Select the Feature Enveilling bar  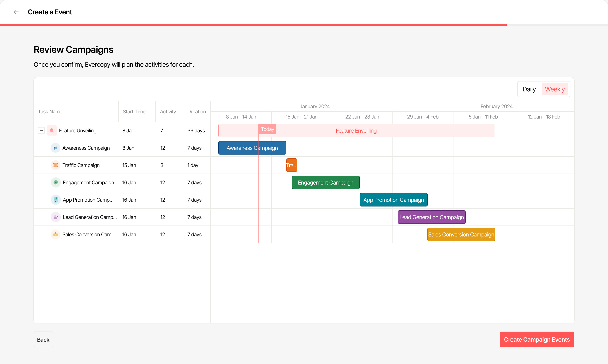(x=356, y=130)
